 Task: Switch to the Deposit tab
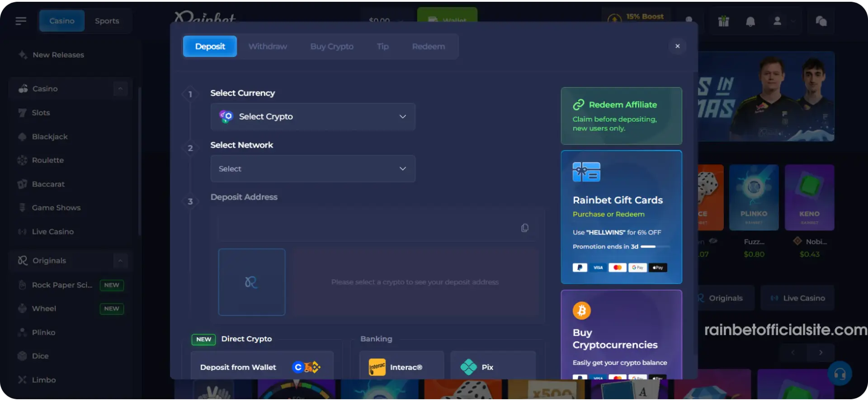click(210, 47)
